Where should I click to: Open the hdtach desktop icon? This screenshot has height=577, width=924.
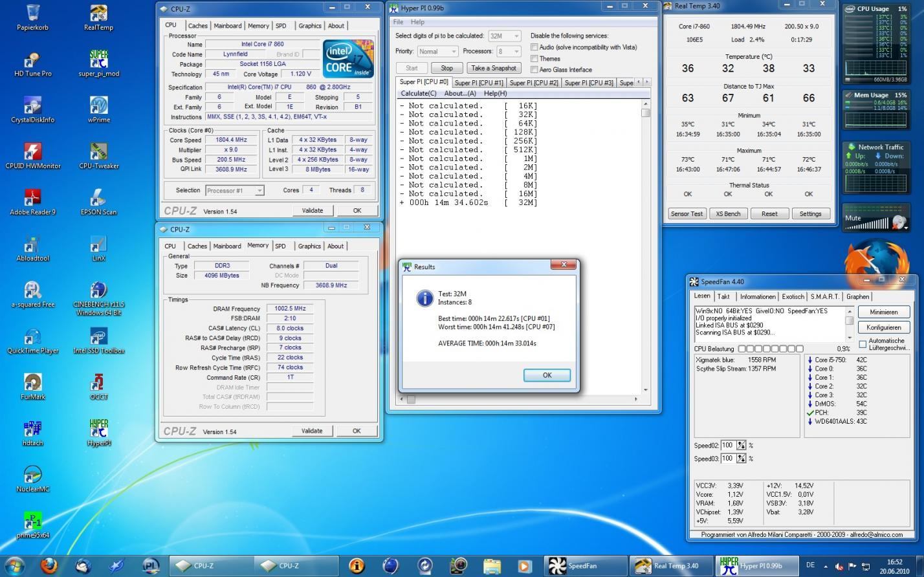(32, 432)
